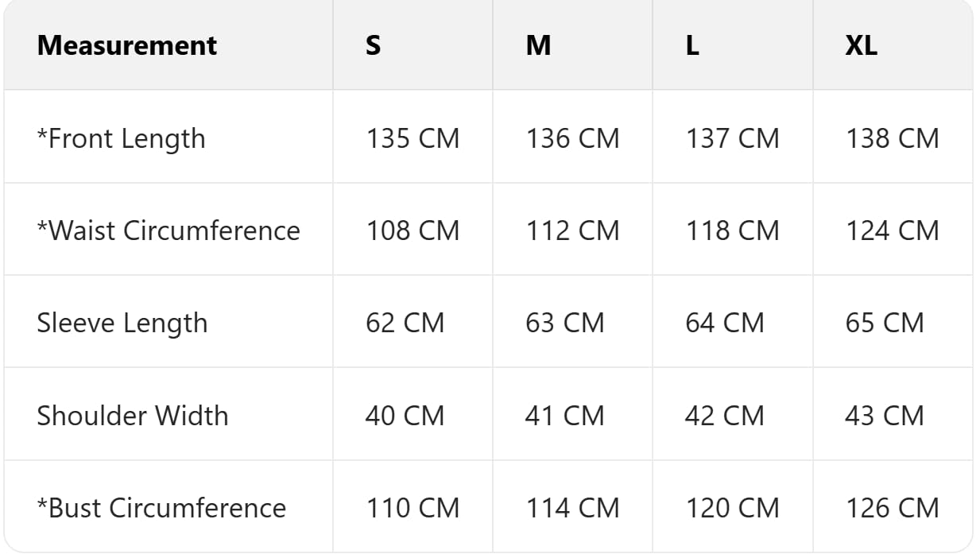980x554 pixels.
Task: Click the *Waist Circumference row label
Action: pos(168,231)
